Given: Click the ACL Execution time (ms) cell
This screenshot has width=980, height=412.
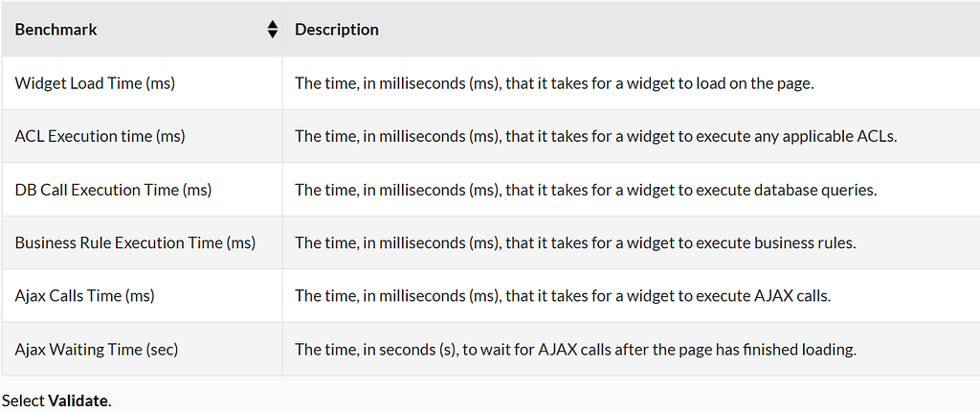Looking at the screenshot, I should pos(142,136).
